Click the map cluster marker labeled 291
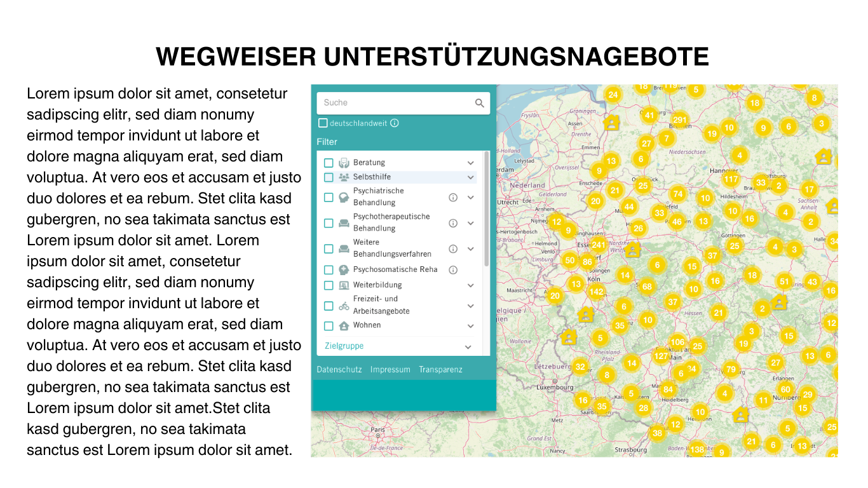 click(x=680, y=119)
